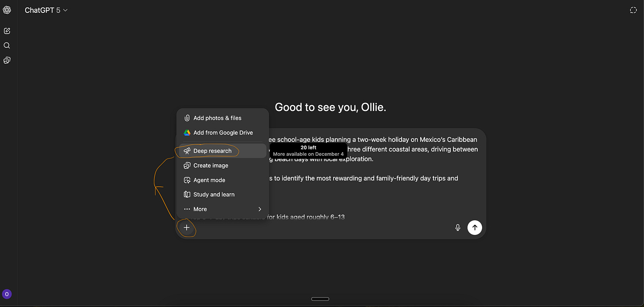Select Deep research from the menu
644x307 pixels.
(x=222, y=151)
